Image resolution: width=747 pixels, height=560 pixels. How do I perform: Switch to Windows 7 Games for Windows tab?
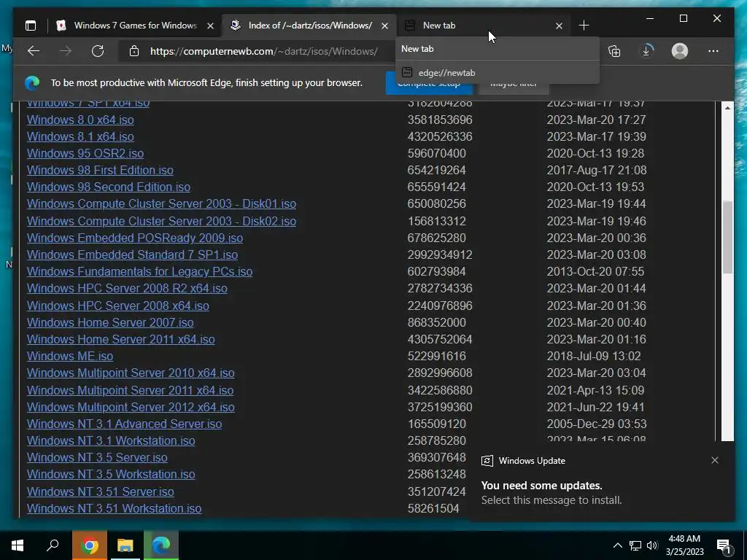click(135, 26)
